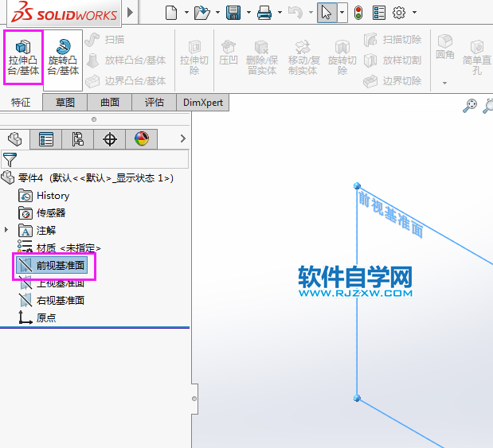Viewport: 493px width, 448px height.
Task: Select 零件4 root node in tree
Action: tap(88, 177)
